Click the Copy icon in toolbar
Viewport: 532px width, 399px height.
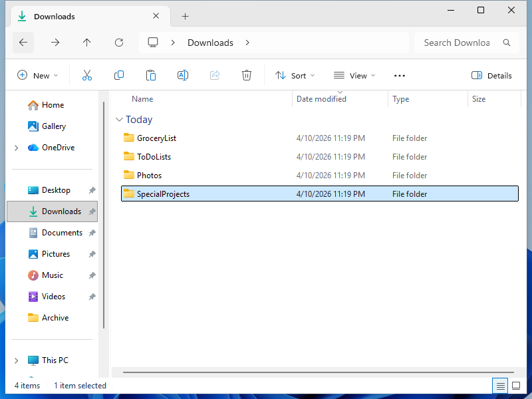point(119,75)
